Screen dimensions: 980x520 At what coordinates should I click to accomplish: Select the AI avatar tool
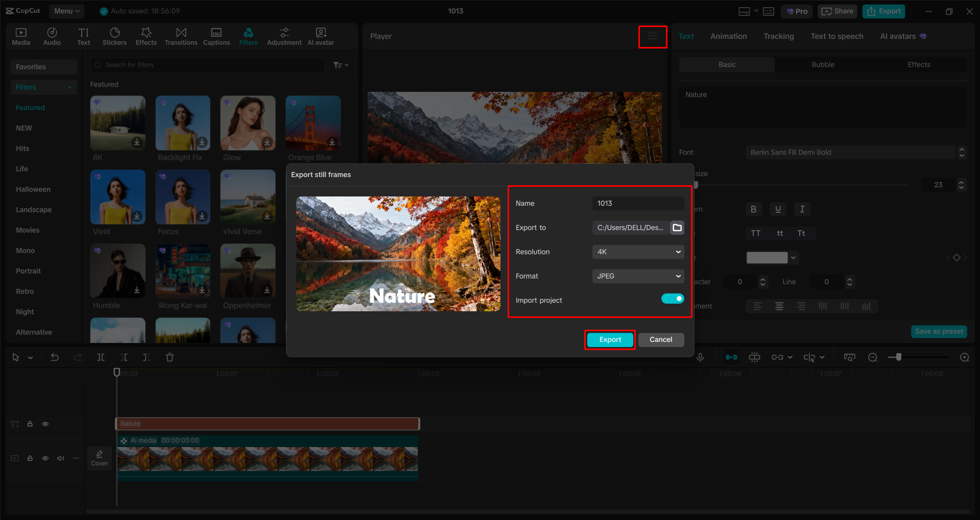[x=320, y=36]
